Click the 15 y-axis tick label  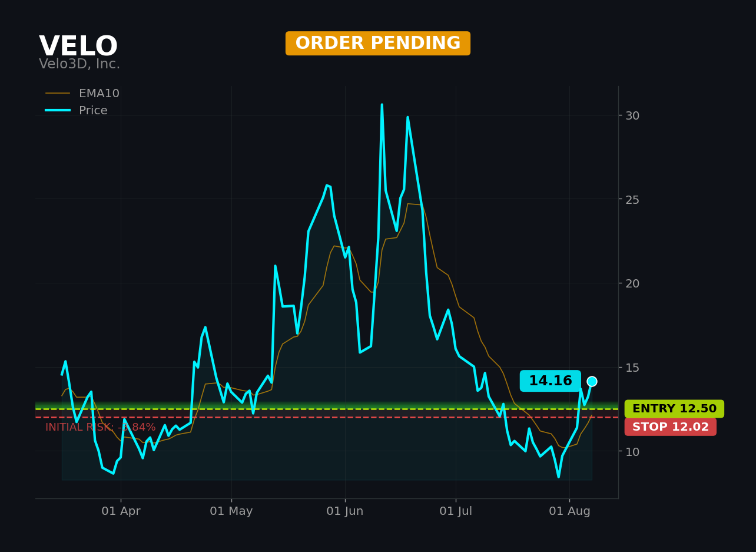[632, 368]
